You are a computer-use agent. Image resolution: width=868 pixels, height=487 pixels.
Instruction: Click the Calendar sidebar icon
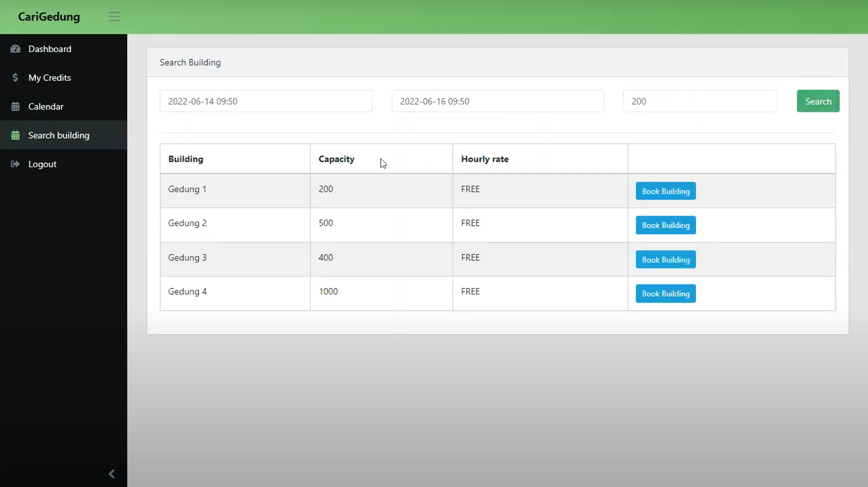point(15,106)
